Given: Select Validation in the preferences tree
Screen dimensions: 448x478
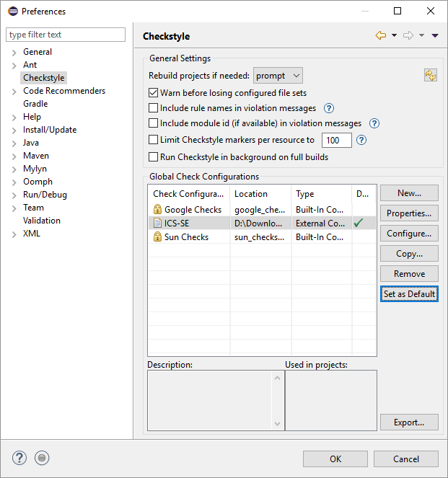Looking at the screenshot, I should 42,221.
